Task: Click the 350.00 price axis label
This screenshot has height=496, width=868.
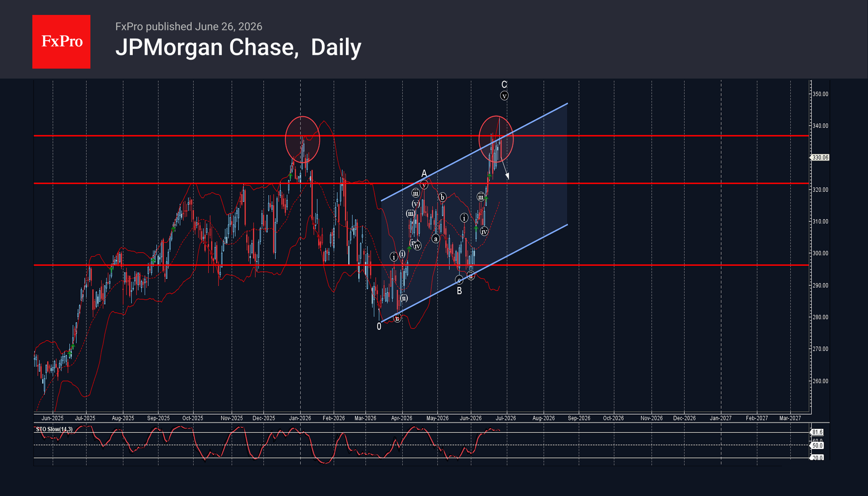Action: coord(820,94)
